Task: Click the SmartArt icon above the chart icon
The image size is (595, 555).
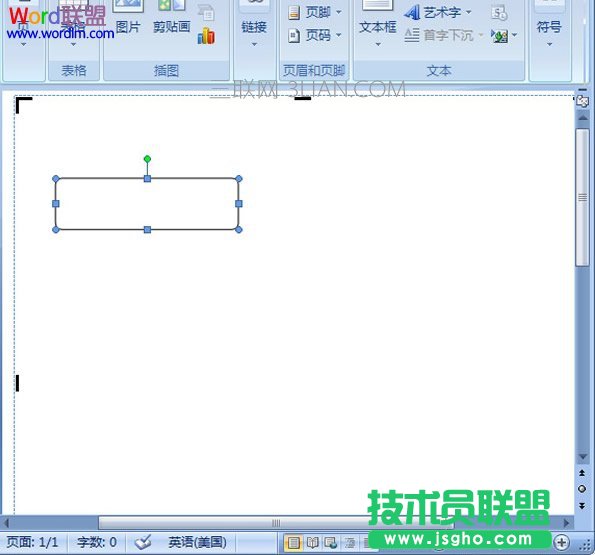Action: [206, 12]
